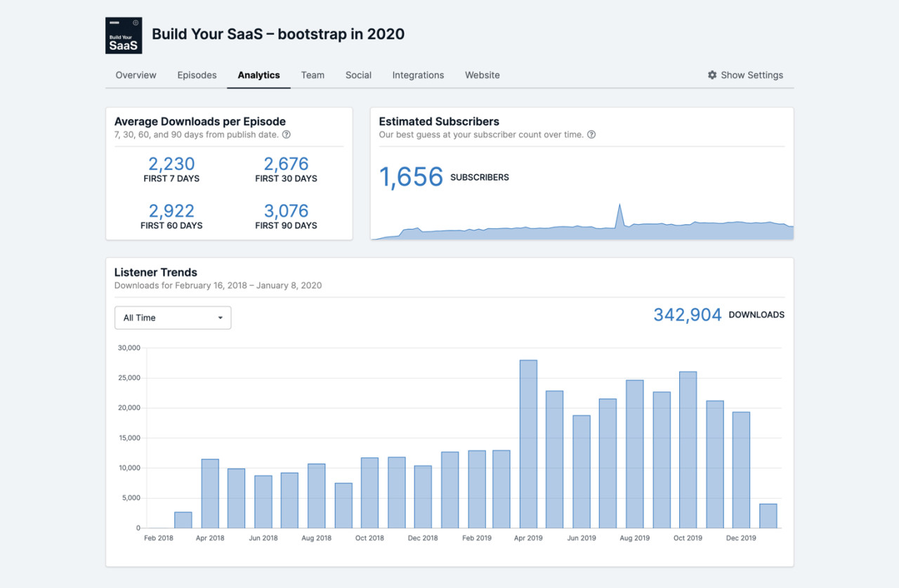Open the Team tab
This screenshot has height=588, width=899.
coord(313,75)
